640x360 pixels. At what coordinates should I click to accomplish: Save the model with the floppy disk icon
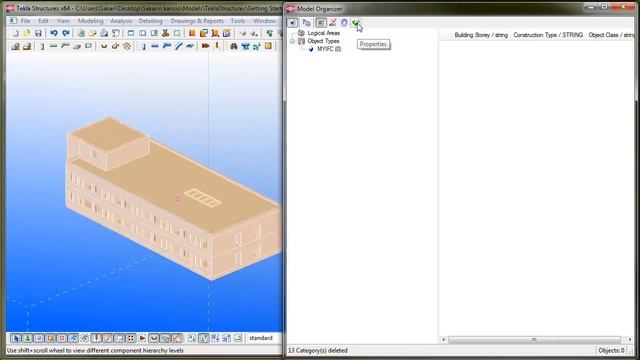click(38, 33)
